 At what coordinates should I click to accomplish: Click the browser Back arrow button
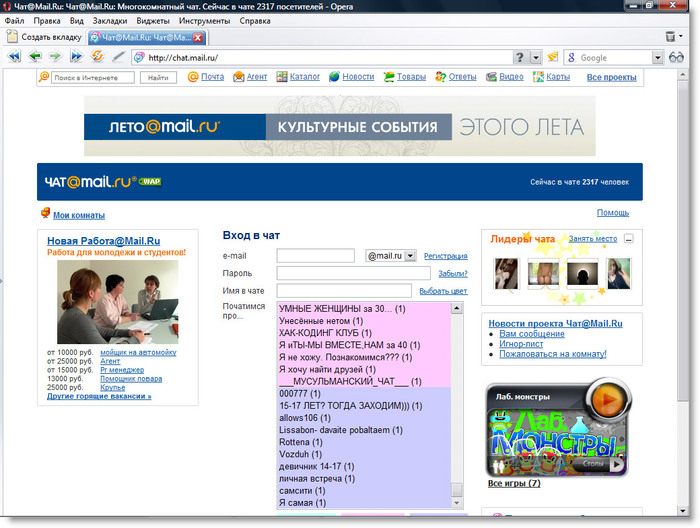click(35, 57)
